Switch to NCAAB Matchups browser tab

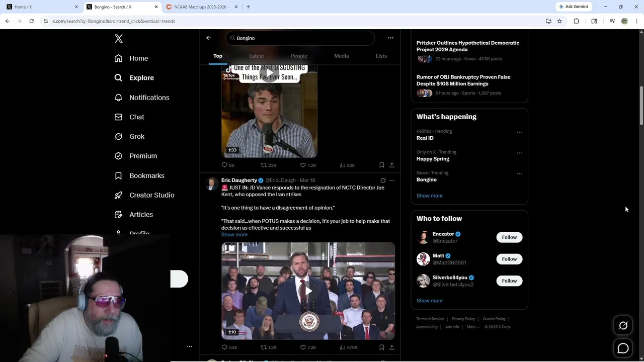tap(201, 7)
